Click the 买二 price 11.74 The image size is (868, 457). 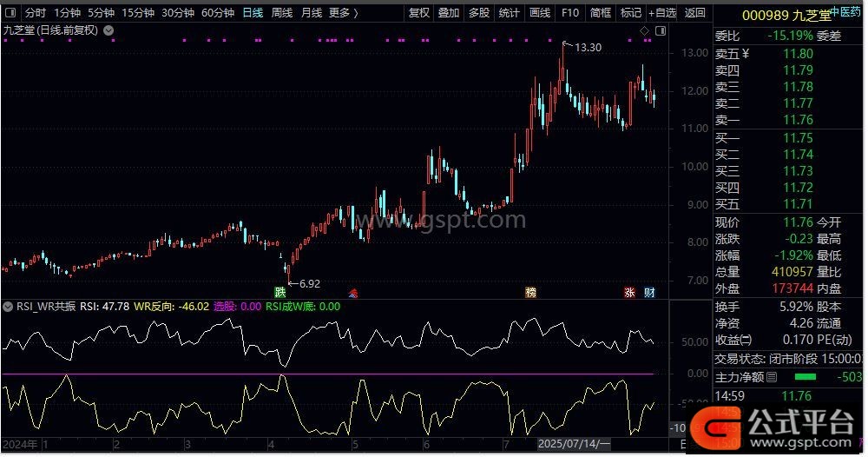click(x=799, y=155)
